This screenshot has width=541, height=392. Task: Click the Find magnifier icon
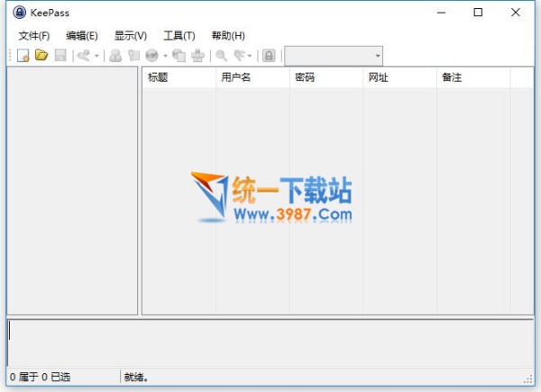[221, 55]
